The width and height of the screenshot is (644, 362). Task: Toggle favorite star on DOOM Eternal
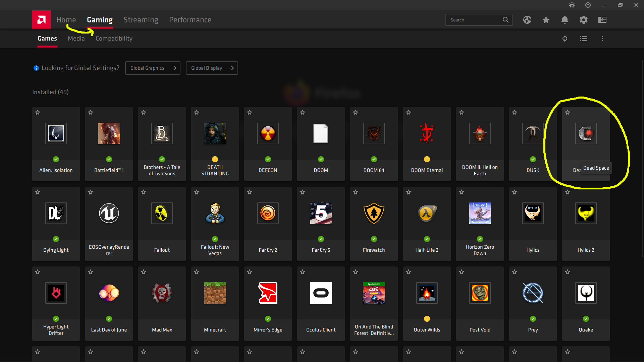coord(409,113)
